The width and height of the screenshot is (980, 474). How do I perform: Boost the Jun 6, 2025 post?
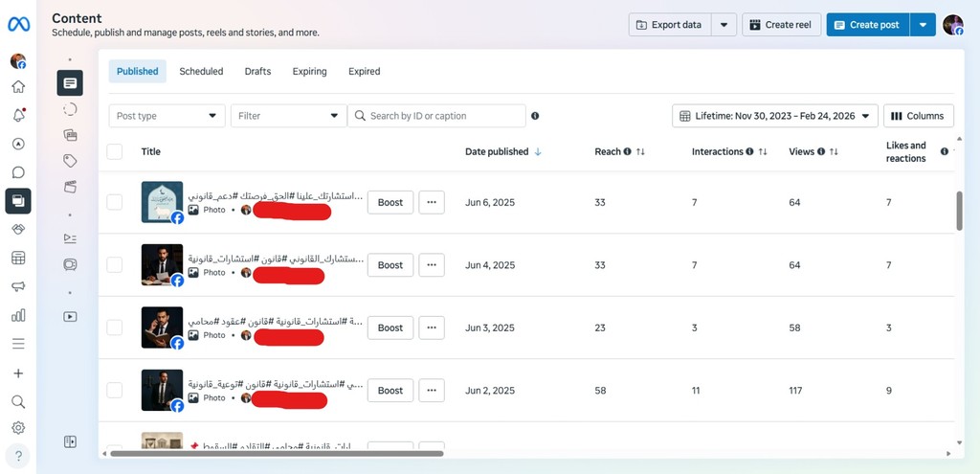click(x=390, y=202)
